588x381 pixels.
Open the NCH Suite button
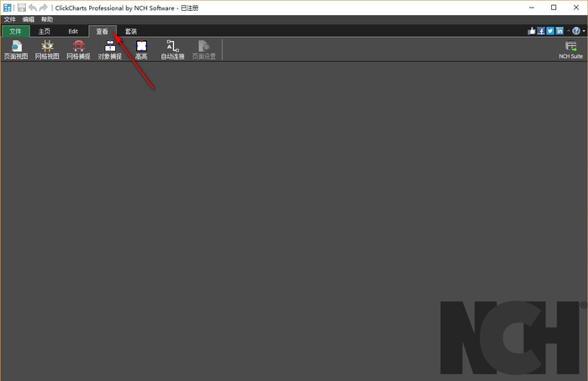pos(570,50)
